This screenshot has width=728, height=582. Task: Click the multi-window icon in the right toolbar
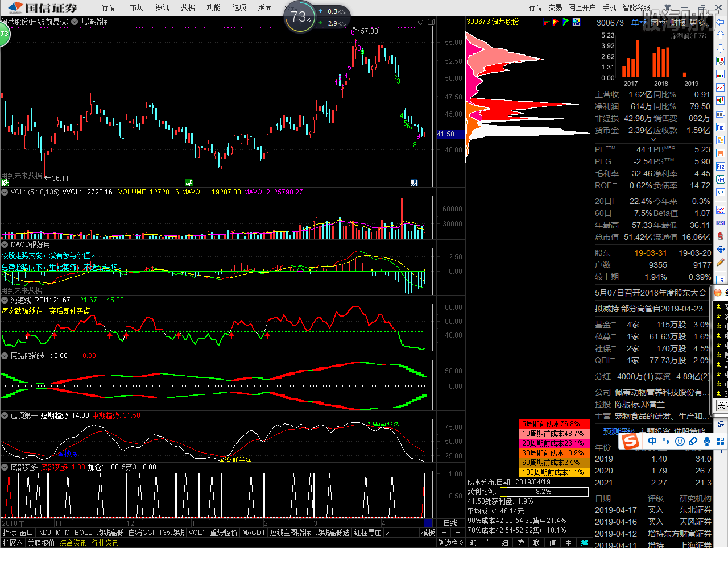[x=721, y=114]
